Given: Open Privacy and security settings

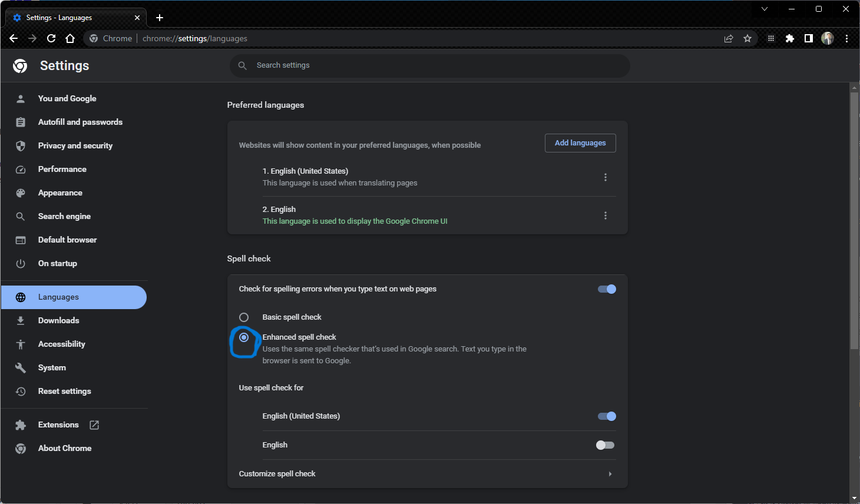Looking at the screenshot, I should (75, 145).
